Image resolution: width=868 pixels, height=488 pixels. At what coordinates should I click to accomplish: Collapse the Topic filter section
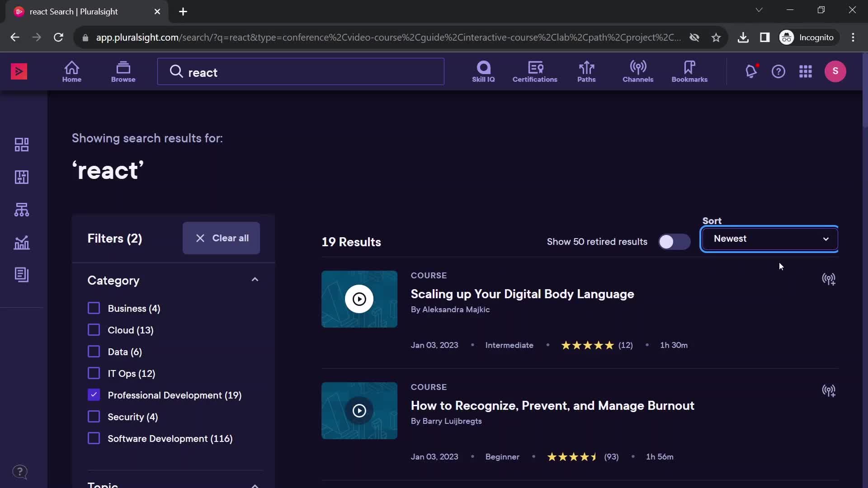pyautogui.click(x=255, y=486)
